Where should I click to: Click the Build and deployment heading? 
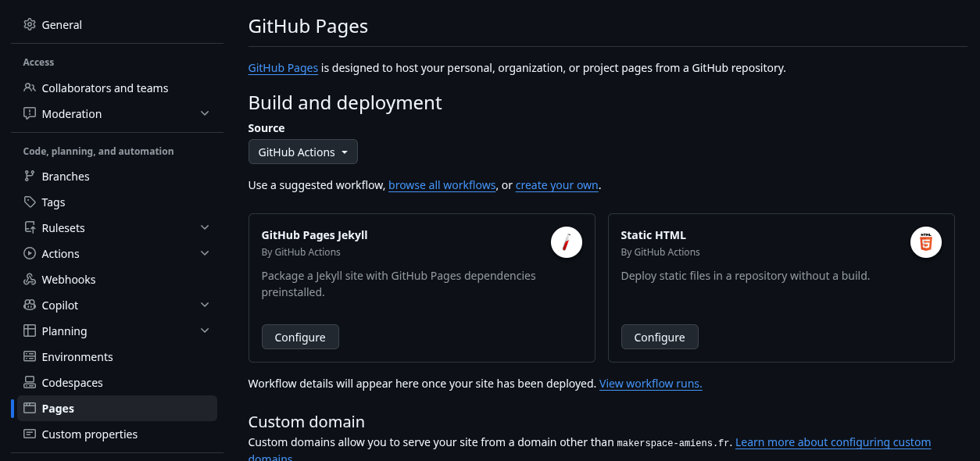coord(345,102)
